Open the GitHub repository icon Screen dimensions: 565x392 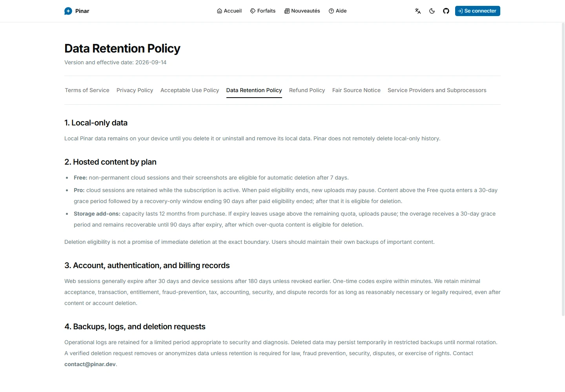tap(446, 11)
